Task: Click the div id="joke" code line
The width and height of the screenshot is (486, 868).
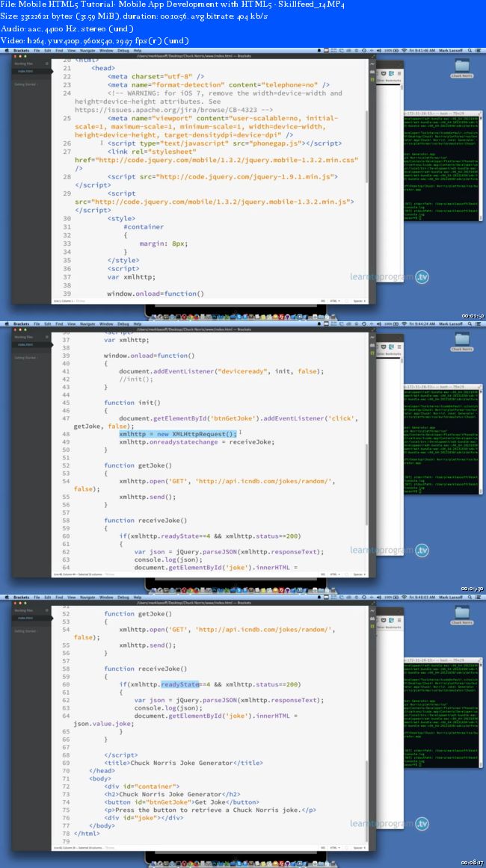Action: click(143, 818)
